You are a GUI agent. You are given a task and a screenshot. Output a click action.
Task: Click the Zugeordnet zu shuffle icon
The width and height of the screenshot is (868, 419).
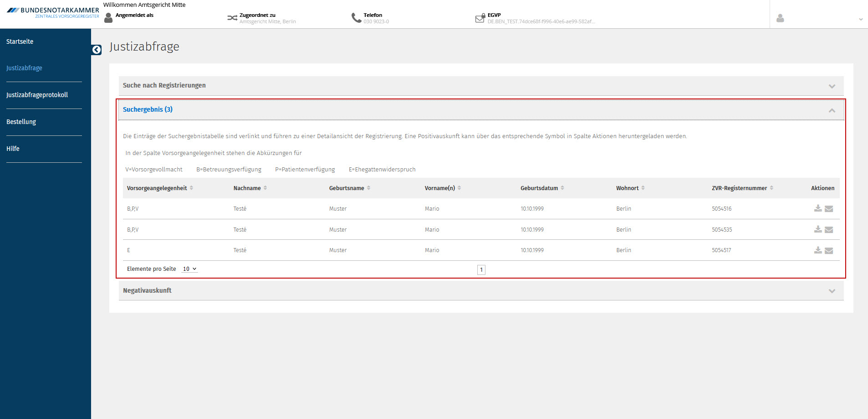pyautogui.click(x=232, y=18)
